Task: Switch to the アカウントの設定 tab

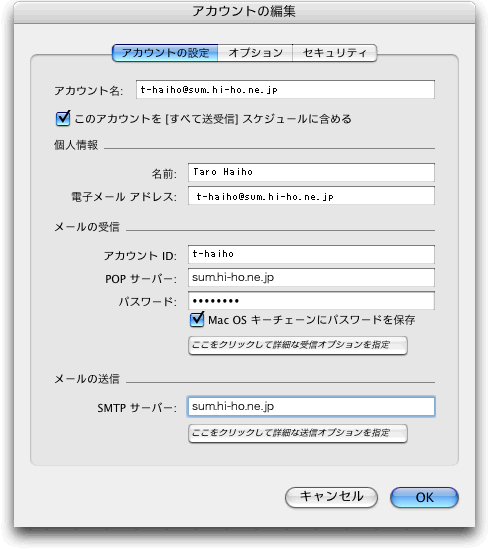Action: click(165, 53)
